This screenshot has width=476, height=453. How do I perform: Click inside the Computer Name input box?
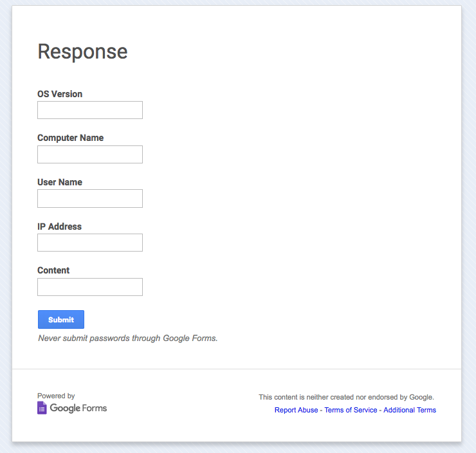pos(90,154)
